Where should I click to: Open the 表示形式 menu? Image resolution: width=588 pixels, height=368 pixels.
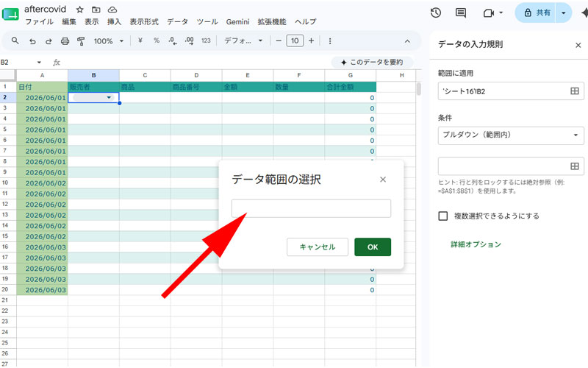point(144,22)
